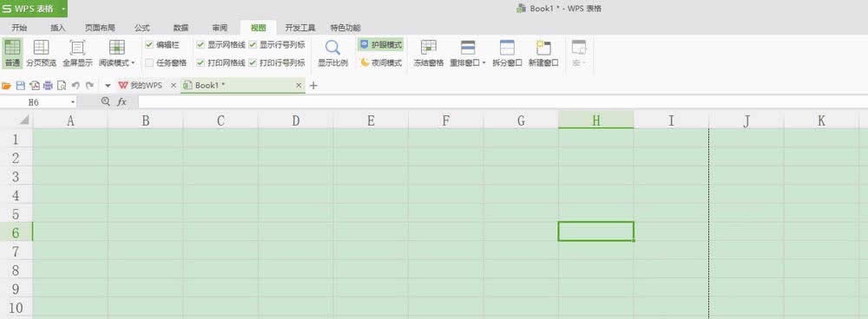Select row 9 header
This screenshot has height=319, width=868.
(x=16, y=289)
